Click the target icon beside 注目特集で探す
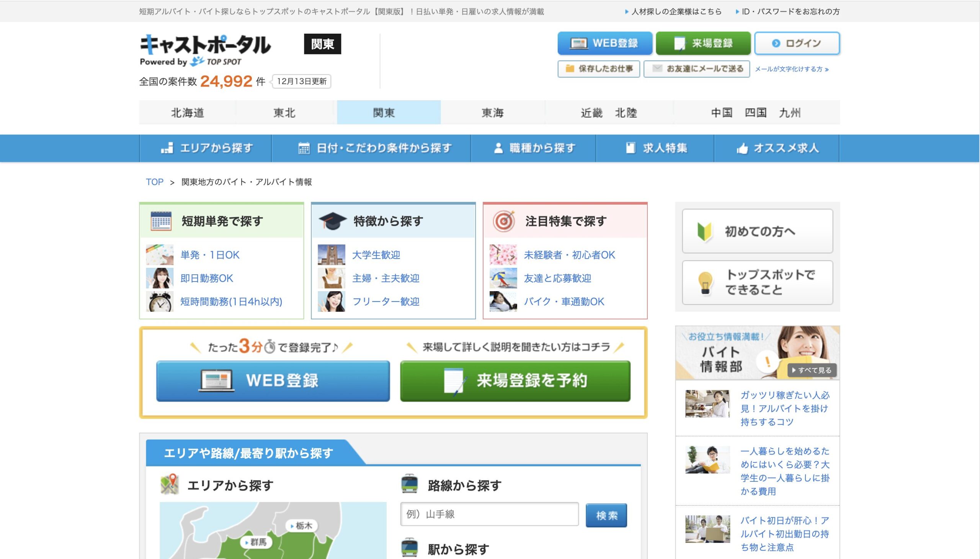Image resolution: width=980 pixels, height=559 pixels. click(x=503, y=221)
